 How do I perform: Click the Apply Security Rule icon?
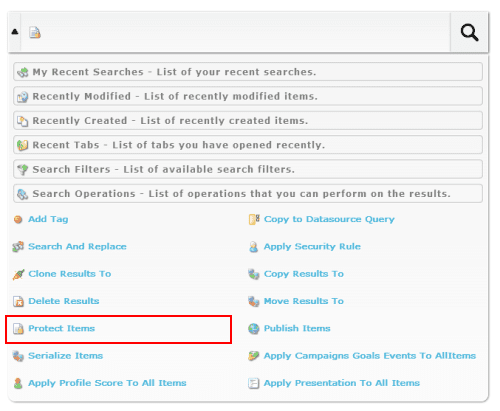click(x=254, y=247)
